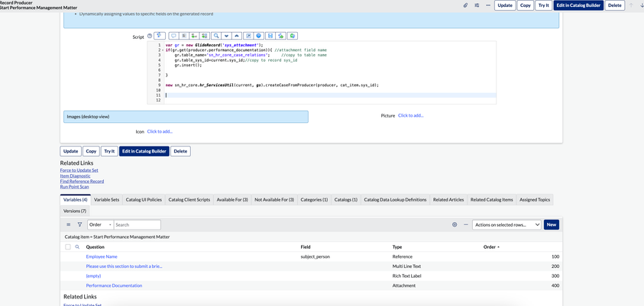Switch to the Catalog UI Policies tab
Screen dimensions: 644x306
pyautogui.click(x=144, y=200)
